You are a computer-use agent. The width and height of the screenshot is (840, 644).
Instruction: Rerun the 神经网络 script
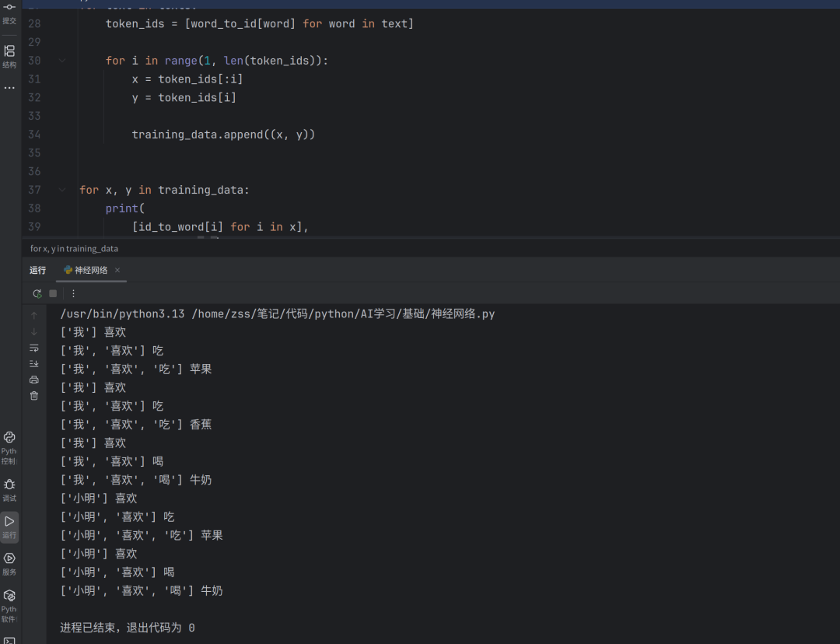coord(37,293)
